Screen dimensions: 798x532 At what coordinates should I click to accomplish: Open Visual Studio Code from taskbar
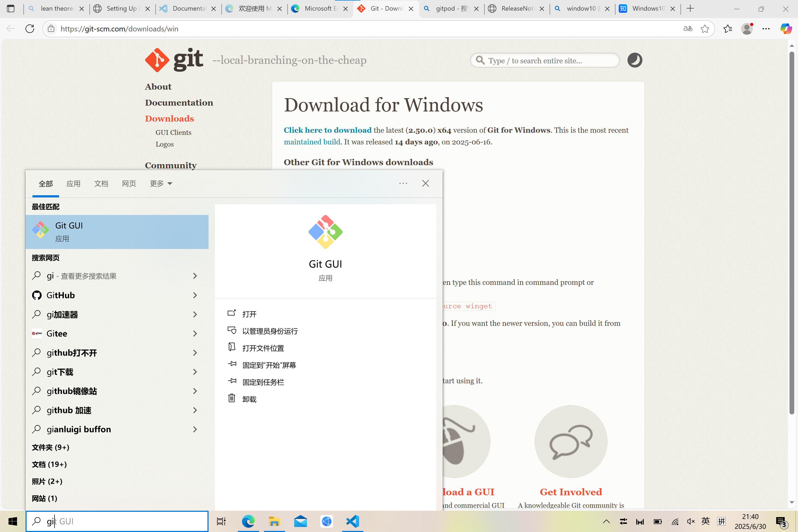[x=352, y=521]
